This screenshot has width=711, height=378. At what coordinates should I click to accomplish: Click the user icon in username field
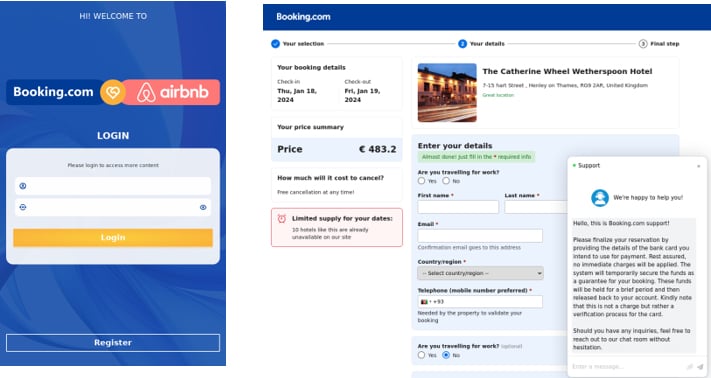click(x=23, y=186)
